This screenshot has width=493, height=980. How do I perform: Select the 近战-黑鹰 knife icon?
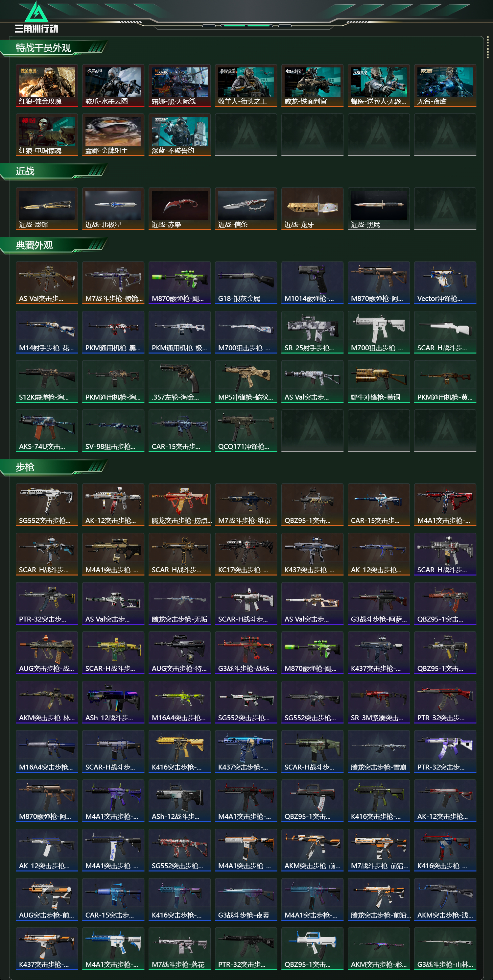coord(379,209)
